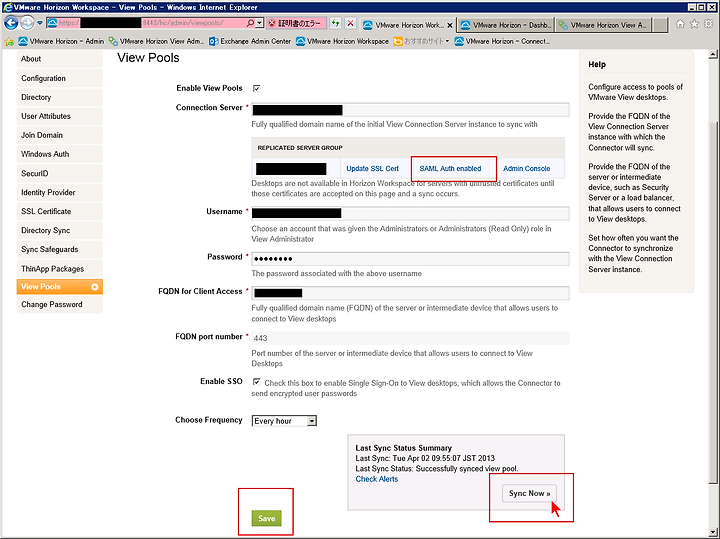Click the address bar search magnifier icon
720x539 pixels.
pyautogui.click(x=250, y=23)
